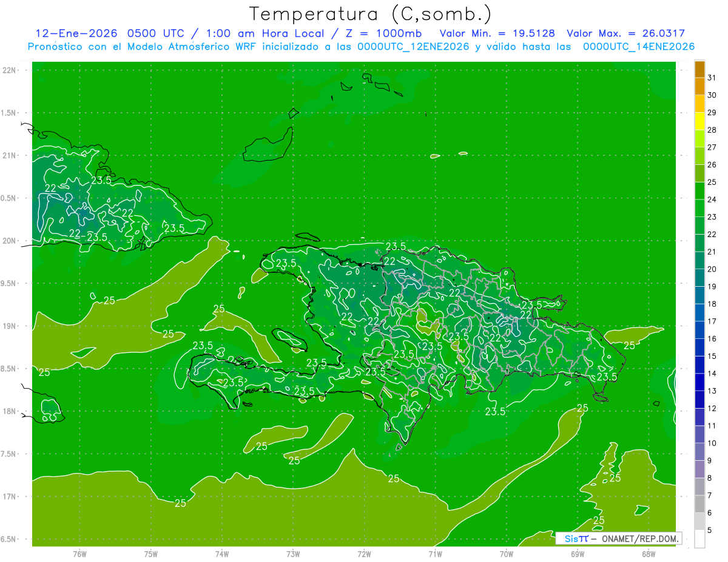
Task: Pick the olive legend band between 25 and 26
Action: pos(699,173)
